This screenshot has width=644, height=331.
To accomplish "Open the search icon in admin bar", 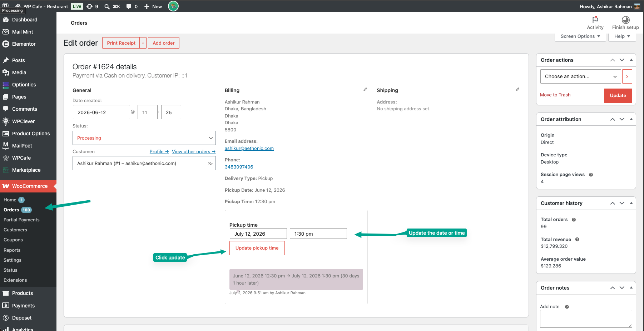I will pos(107,6).
